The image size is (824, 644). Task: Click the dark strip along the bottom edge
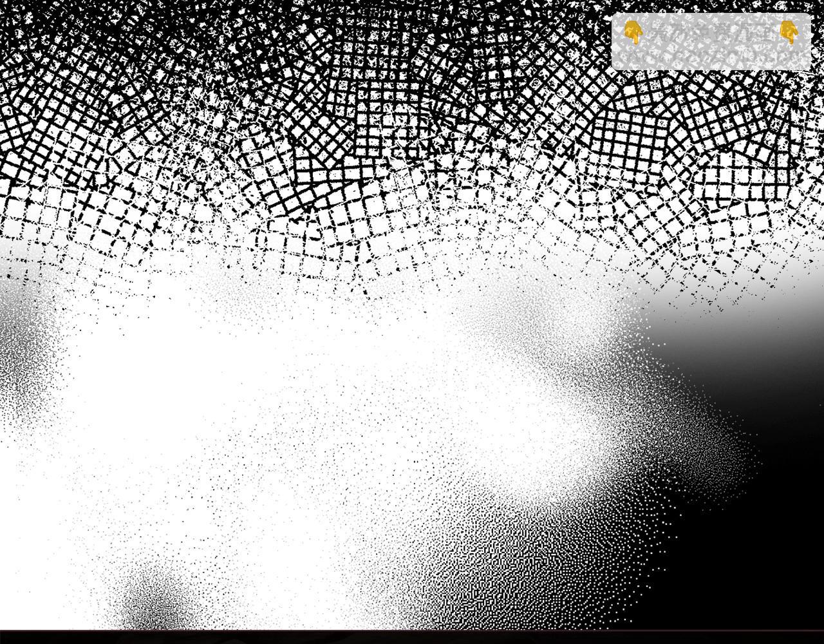click(x=412, y=637)
